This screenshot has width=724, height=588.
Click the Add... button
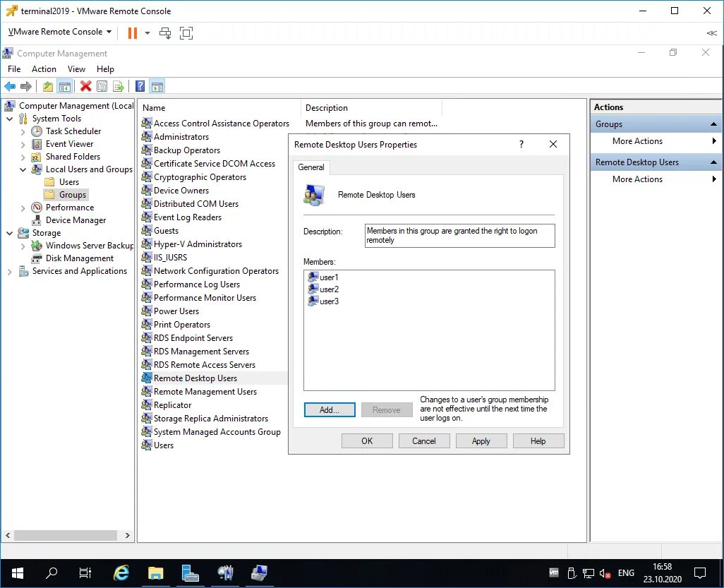point(330,409)
